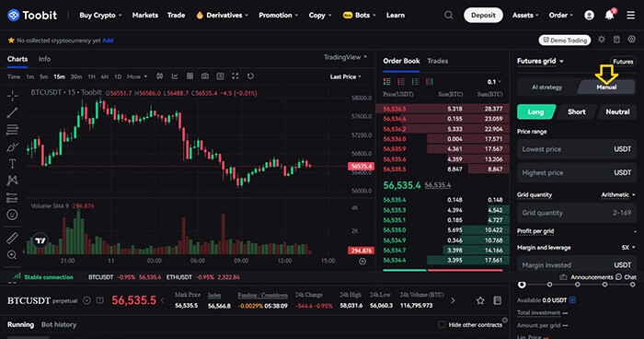Open the search magnifier icon
Viewport: 644px width, 339px height.
point(449,16)
